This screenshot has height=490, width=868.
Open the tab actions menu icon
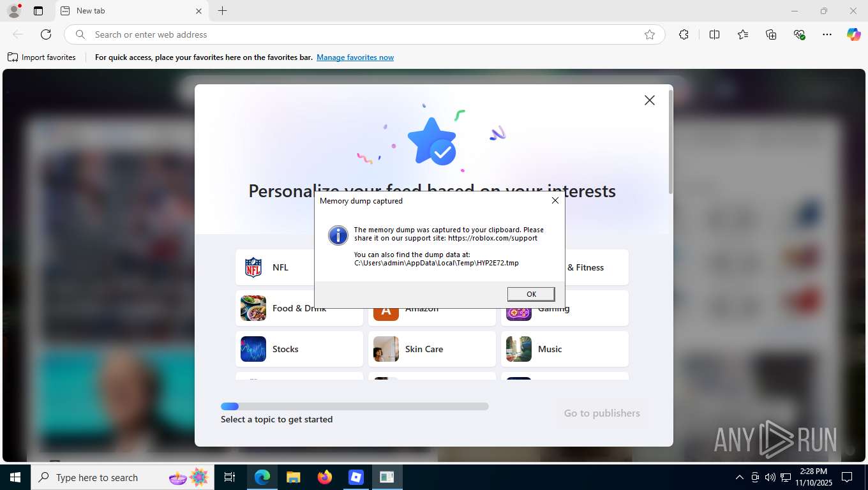[38, 11]
